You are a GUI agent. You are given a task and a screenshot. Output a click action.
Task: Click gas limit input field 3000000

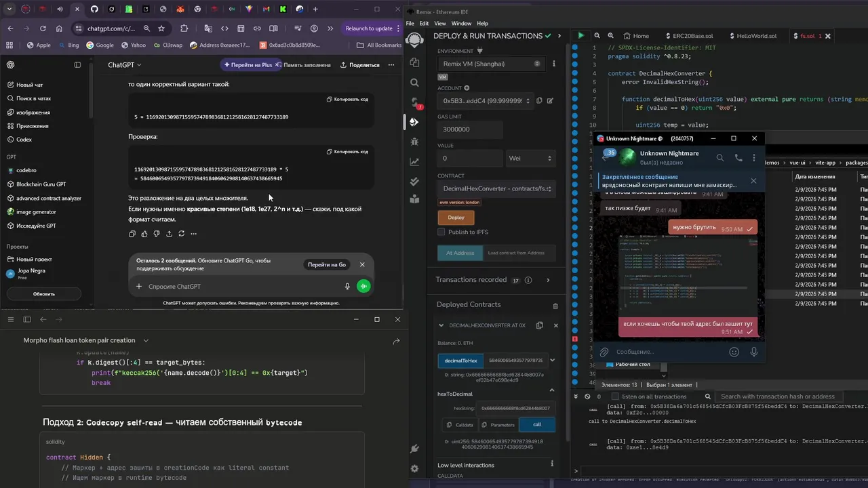(471, 129)
